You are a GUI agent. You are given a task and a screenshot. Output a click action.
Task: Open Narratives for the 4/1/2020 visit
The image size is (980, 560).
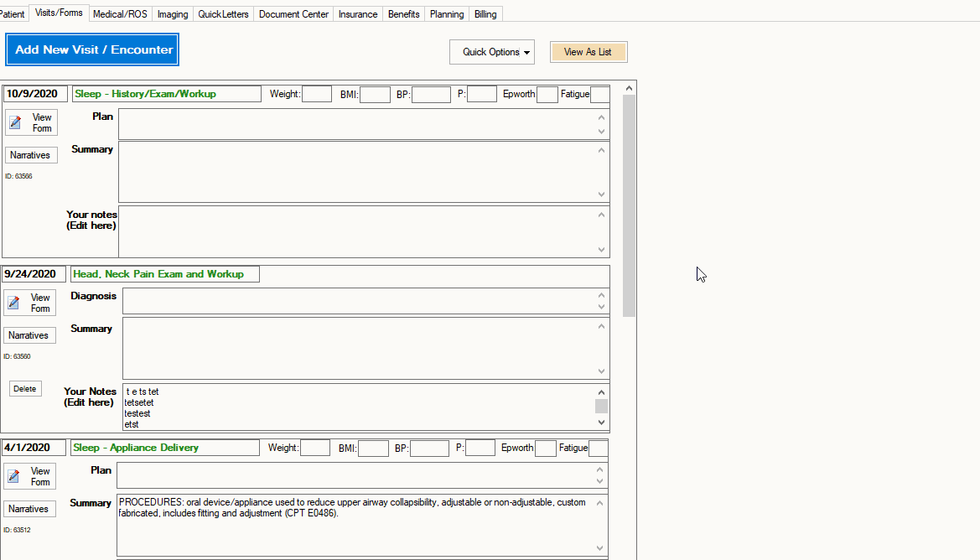tap(29, 509)
